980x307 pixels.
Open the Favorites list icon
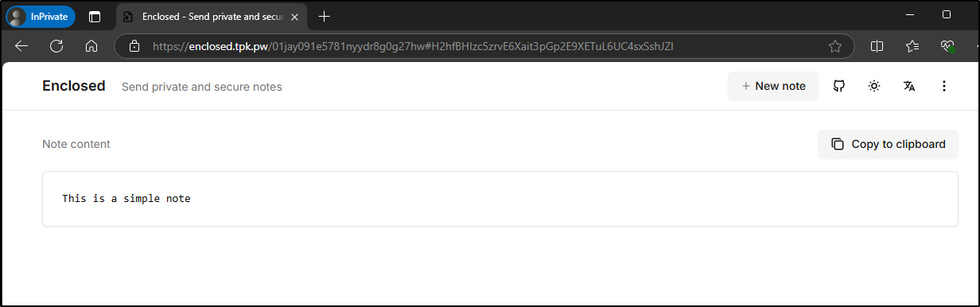pyautogui.click(x=912, y=46)
